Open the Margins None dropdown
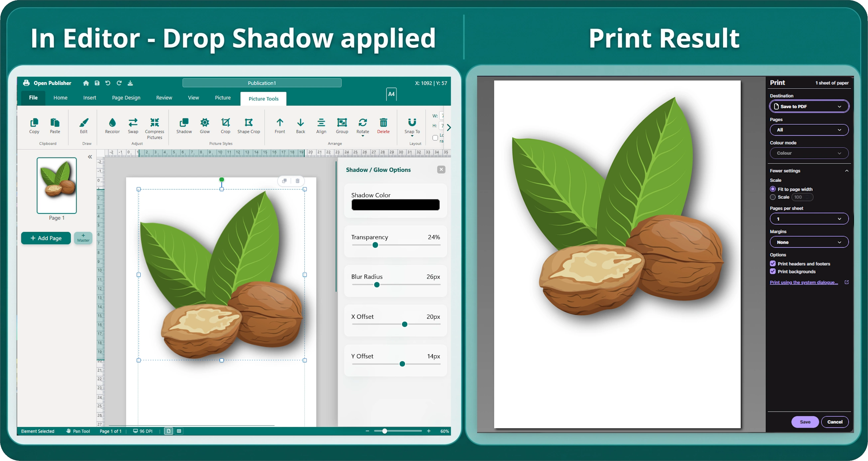 point(809,242)
